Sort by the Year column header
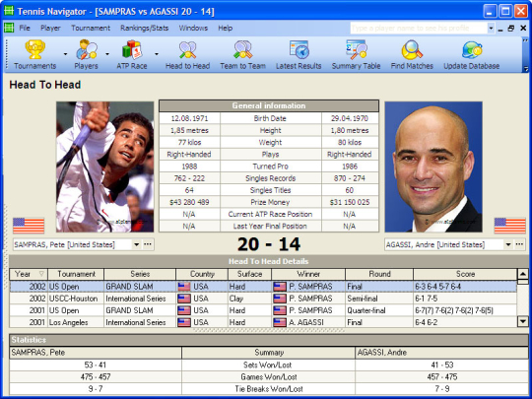The height and width of the screenshot is (399, 532). pos(29,274)
